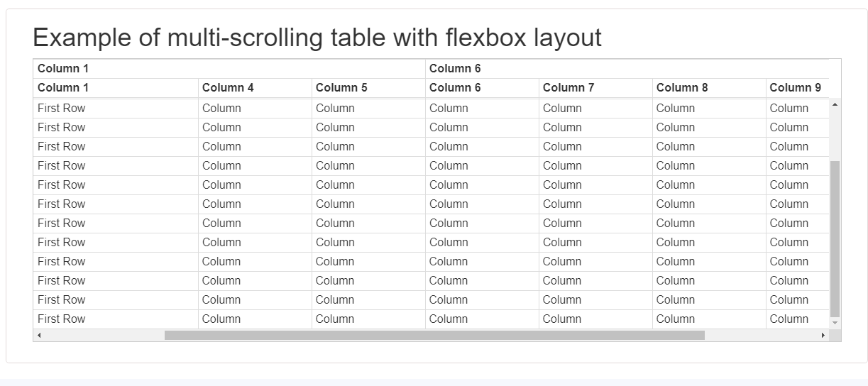
Task: Click the horizontal scrollbar thumb
Action: 434,335
